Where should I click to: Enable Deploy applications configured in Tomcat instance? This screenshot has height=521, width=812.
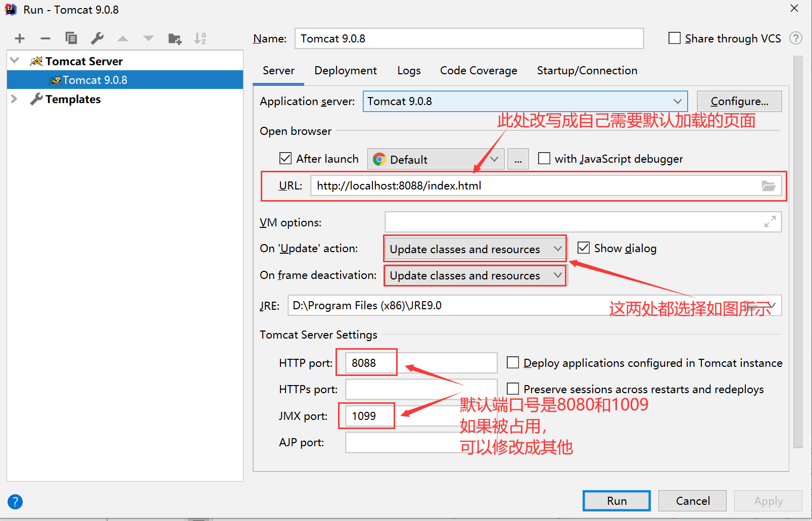(x=513, y=363)
